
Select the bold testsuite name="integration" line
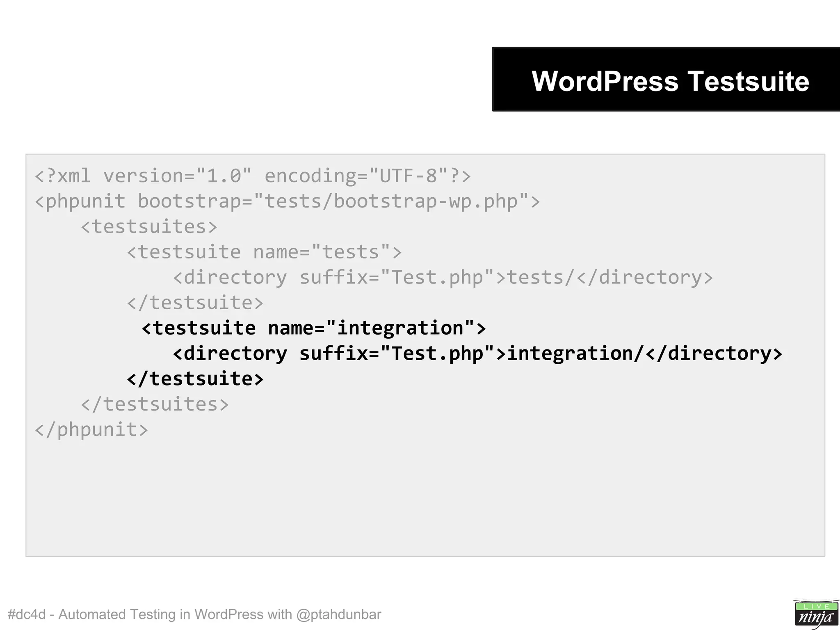pos(314,328)
